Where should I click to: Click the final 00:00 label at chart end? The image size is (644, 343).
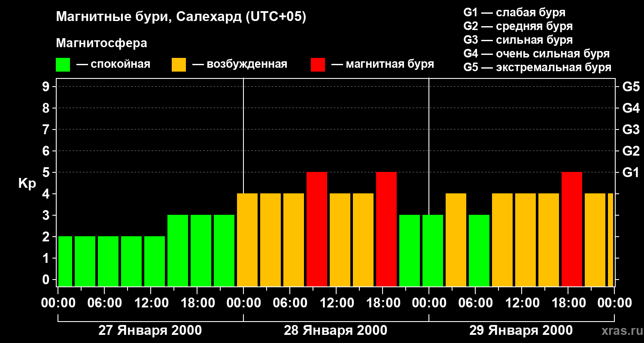pyautogui.click(x=614, y=303)
